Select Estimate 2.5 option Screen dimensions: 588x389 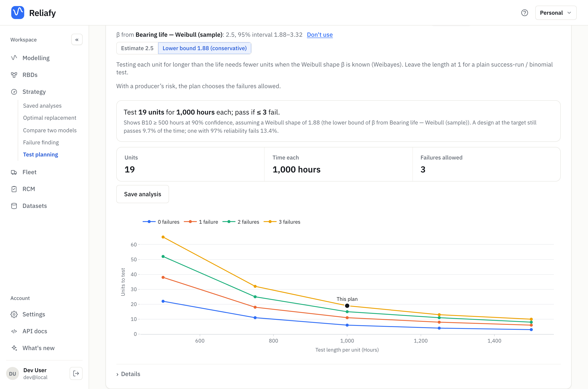(137, 48)
